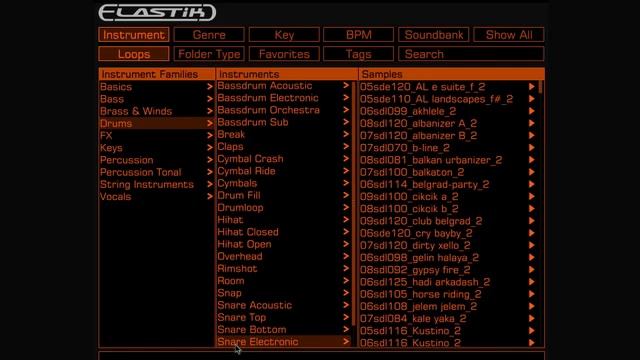Play sample 06sdl125_hadi arkadash_2
Image resolution: width=640 pixels, height=360 pixels.
[531, 282]
